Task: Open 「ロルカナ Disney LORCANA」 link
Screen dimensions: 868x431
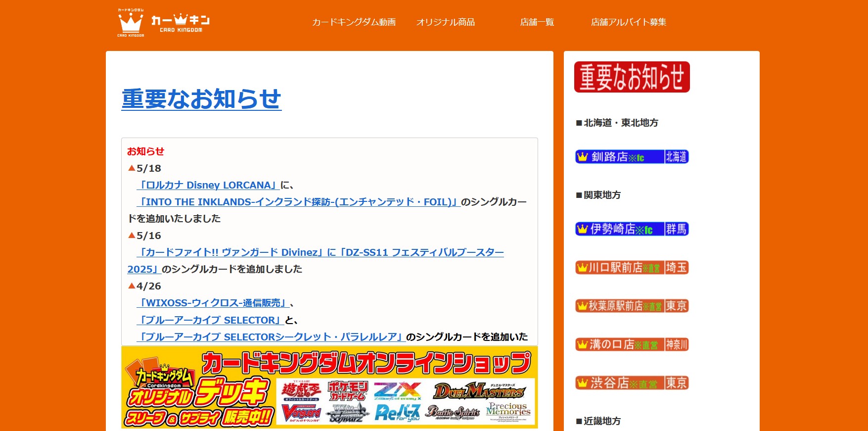Action: (x=208, y=185)
